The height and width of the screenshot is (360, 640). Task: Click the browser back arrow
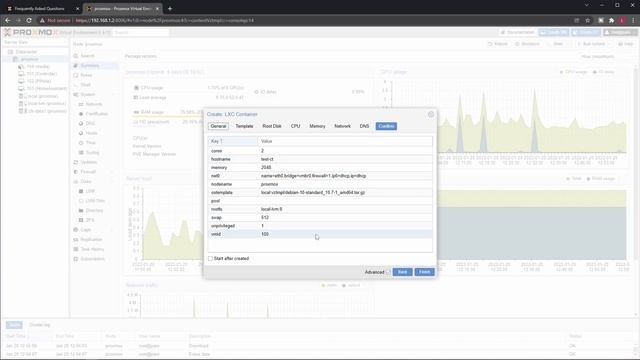pyautogui.click(x=8, y=20)
